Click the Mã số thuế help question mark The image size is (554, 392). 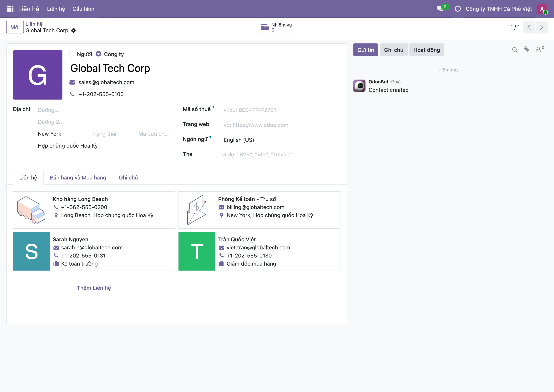pyautogui.click(x=213, y=108)
